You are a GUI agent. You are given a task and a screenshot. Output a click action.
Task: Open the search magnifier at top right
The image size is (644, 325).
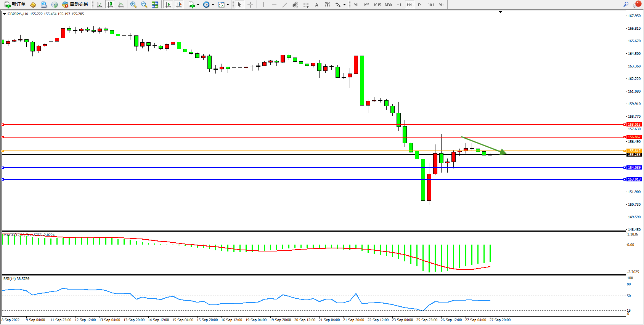626,5
